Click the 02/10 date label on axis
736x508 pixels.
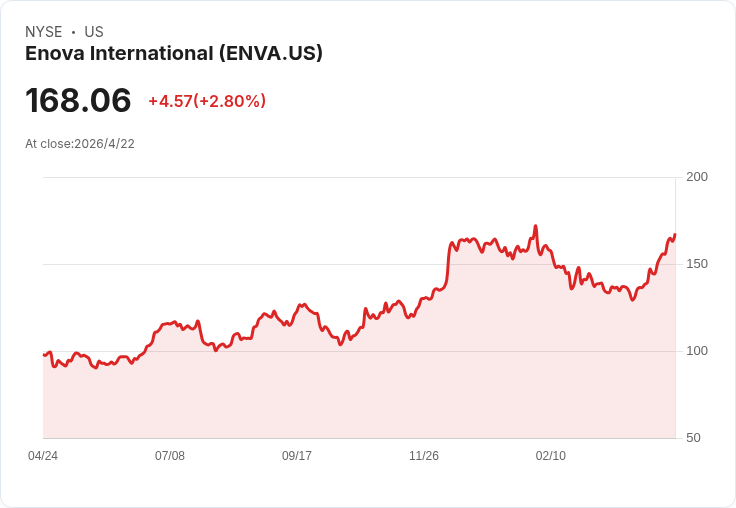click(x=551, y=456)
